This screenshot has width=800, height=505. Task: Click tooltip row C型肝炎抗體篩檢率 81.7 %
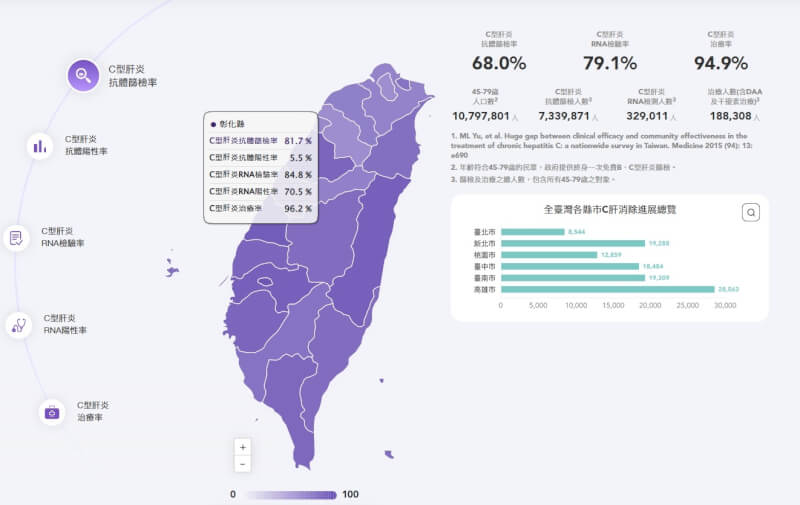[x=261, y=141]
